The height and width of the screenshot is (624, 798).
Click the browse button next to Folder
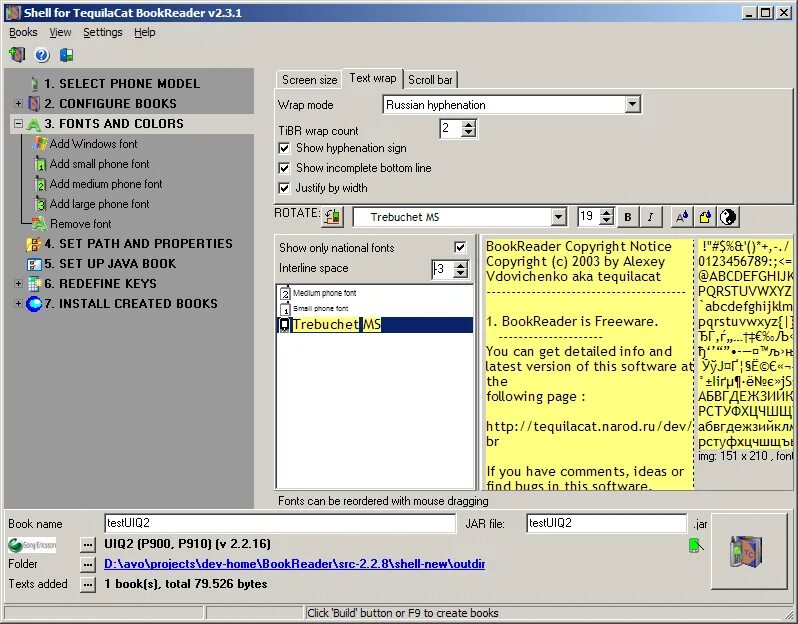point(88,564)
